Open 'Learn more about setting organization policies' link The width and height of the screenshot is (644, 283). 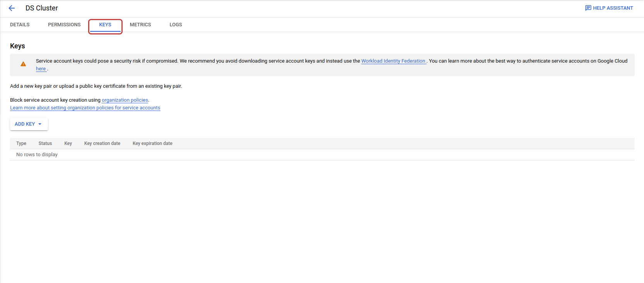pos(85,108)
